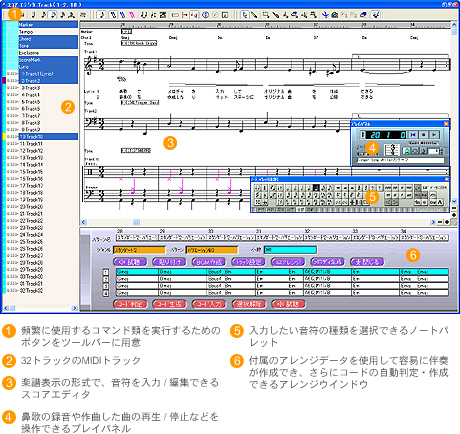
Task: Toggle the marker beside 15 Track15
Action: coord(12,172)
